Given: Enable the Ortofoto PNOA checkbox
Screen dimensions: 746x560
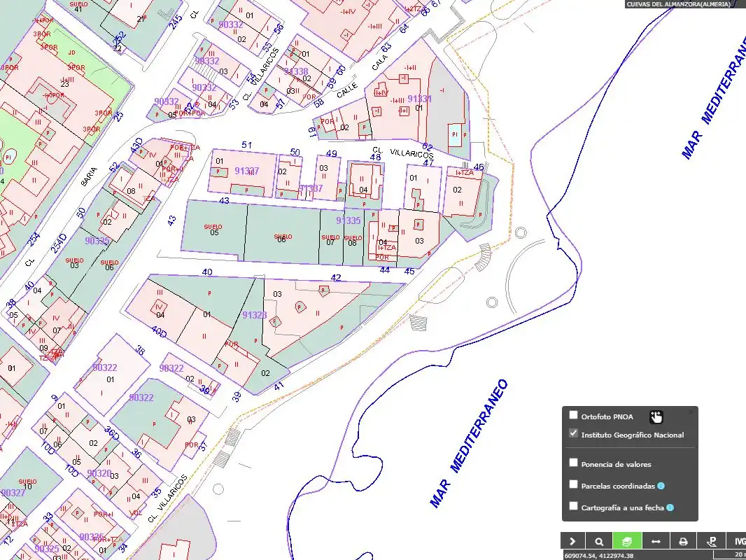Looking at the screenshot, I should (x=573, y=415).
